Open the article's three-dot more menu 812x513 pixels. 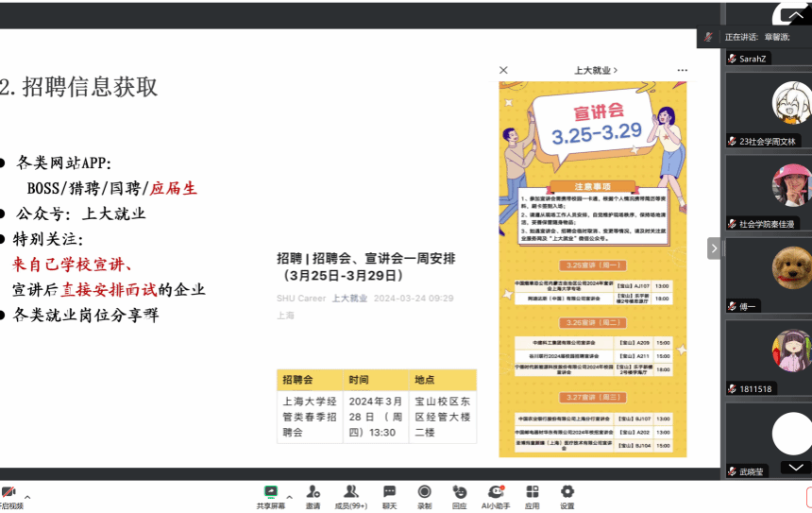[683, 70]
